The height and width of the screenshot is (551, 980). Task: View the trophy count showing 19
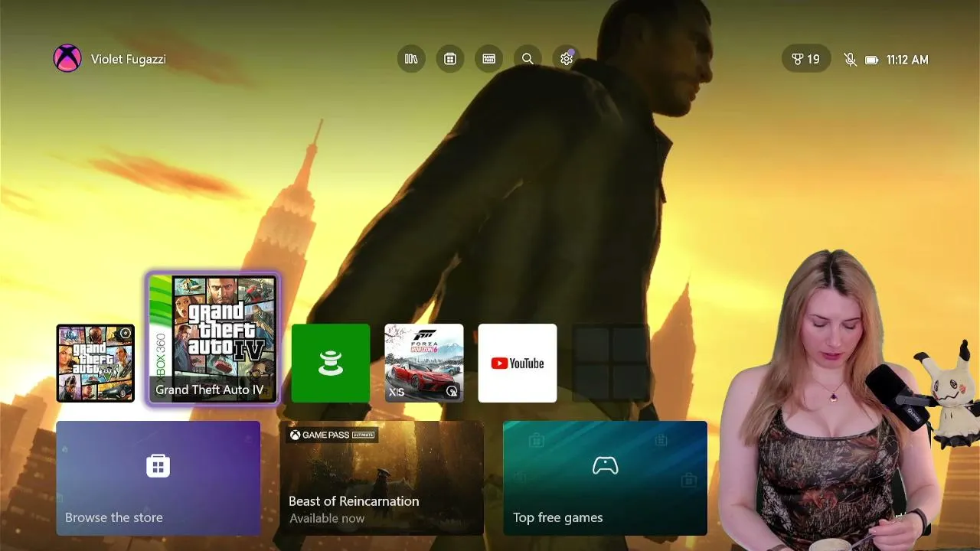coord(805,59)
